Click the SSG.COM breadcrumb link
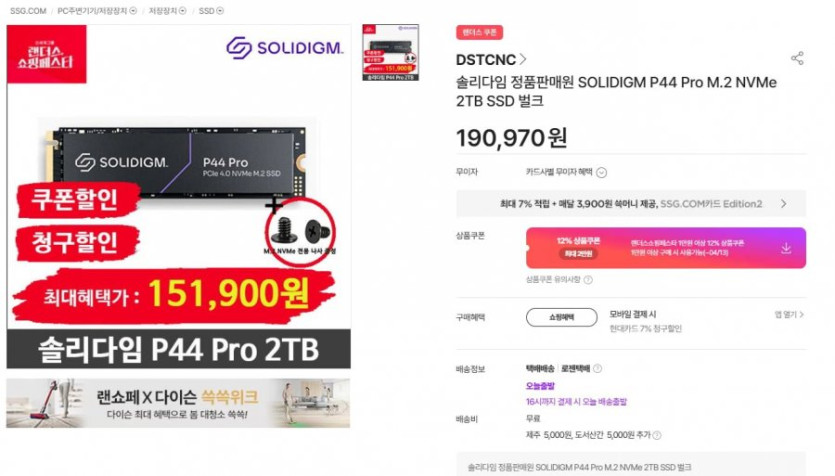Viewport: 835px width, 476px height. coord(28,11)
